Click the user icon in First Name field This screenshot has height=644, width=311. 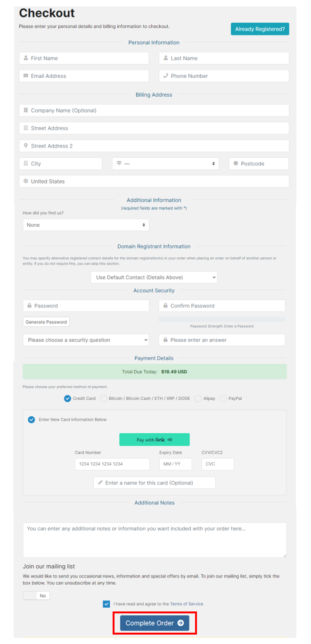25,58
